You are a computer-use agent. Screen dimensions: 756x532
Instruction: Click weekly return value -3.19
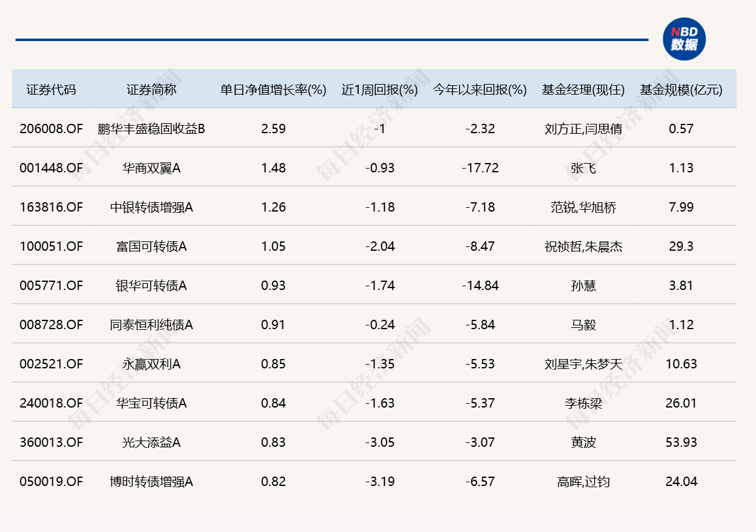click(380, 482)
